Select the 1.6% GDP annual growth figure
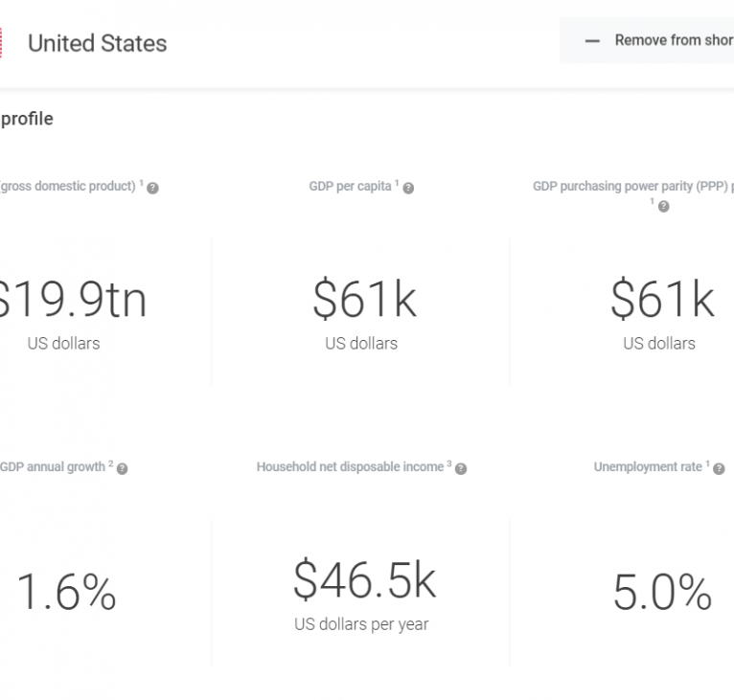This screenshot has width=734, height=700. 66,594
